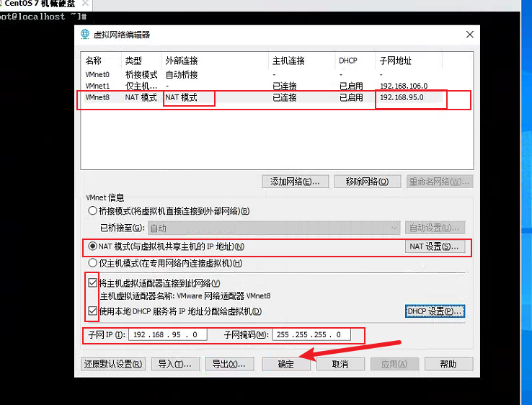
Task: Click 已连接 host cell of VMnet8
Action: (285, 97)
